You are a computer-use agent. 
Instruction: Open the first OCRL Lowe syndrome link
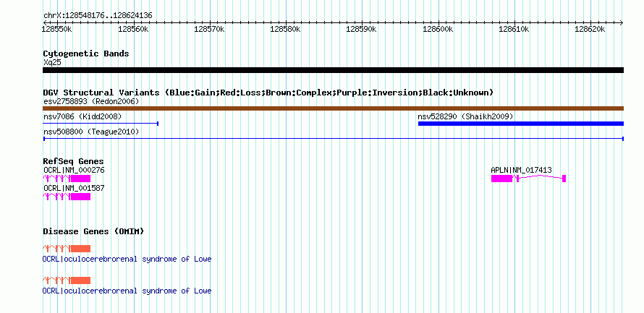[x=127, y=260]
